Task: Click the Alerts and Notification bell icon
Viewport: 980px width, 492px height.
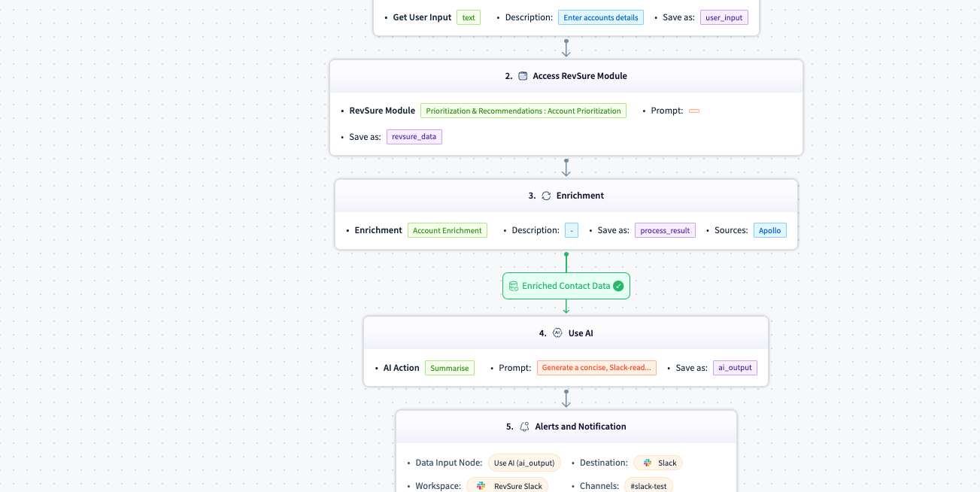Action: point(525,427)
